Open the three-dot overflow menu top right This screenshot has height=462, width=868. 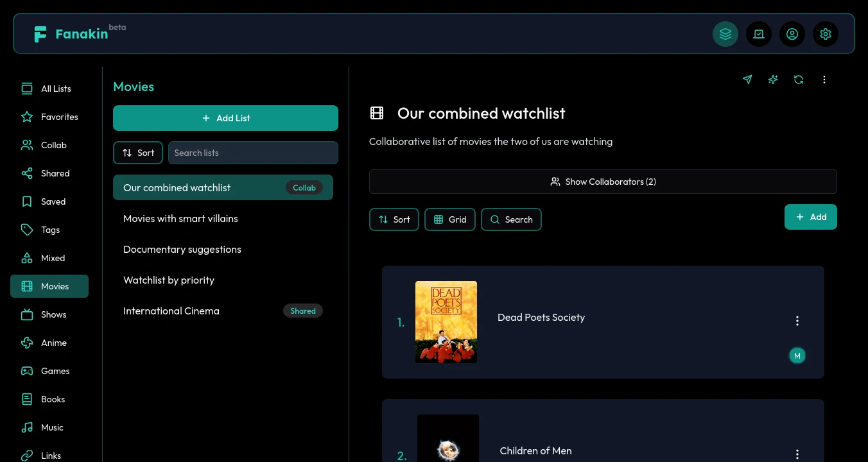click(824, 80)
